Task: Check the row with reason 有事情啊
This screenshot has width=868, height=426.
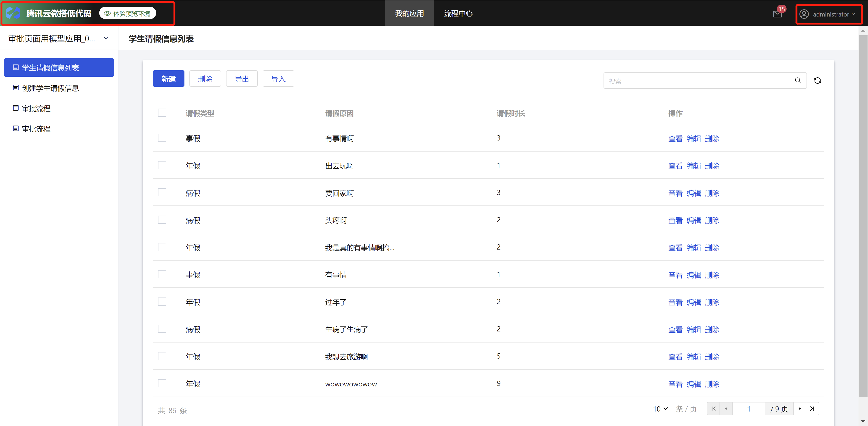Action: click(162, 138)
